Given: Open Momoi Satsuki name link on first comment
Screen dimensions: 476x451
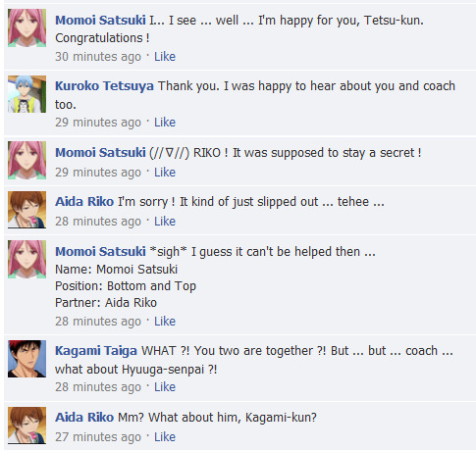Looking at the screenshot, I should [x=100, y=21].
